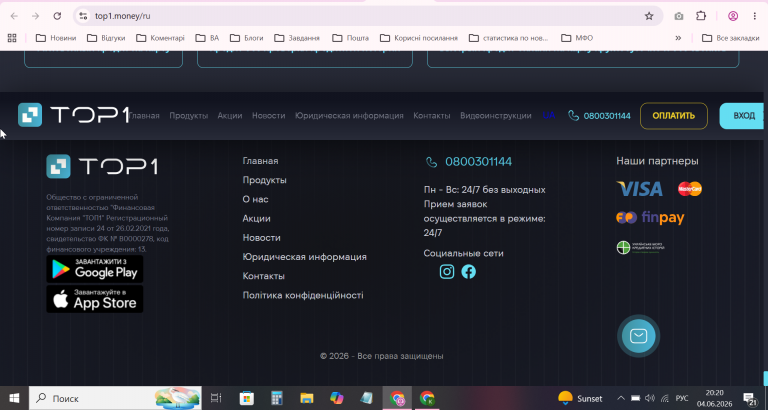Open Task View on the taskbar
The height and width of the screenshot is (410, 768).
click(x=216, y=398)
